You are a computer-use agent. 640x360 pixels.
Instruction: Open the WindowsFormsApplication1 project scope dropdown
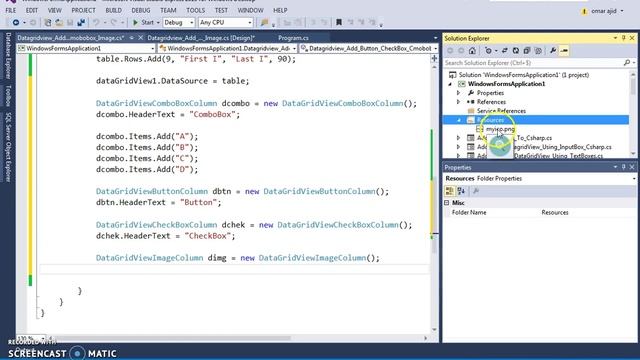(x=86, y=48)
